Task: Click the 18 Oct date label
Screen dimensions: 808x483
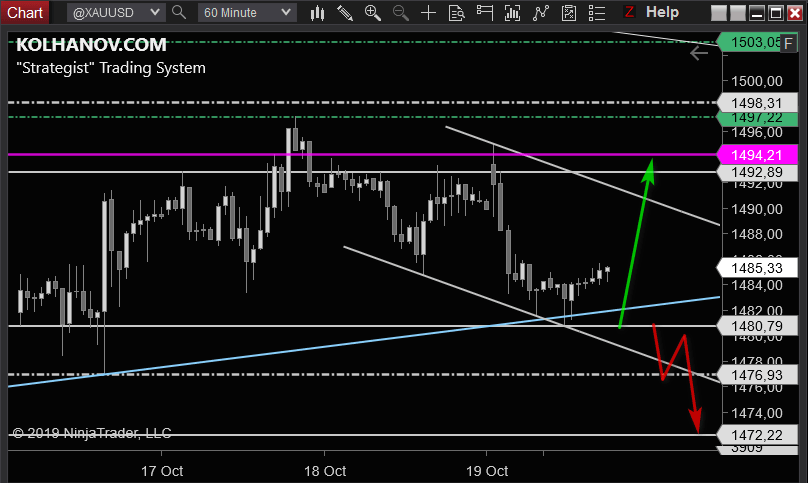Action: click(325, 471)
